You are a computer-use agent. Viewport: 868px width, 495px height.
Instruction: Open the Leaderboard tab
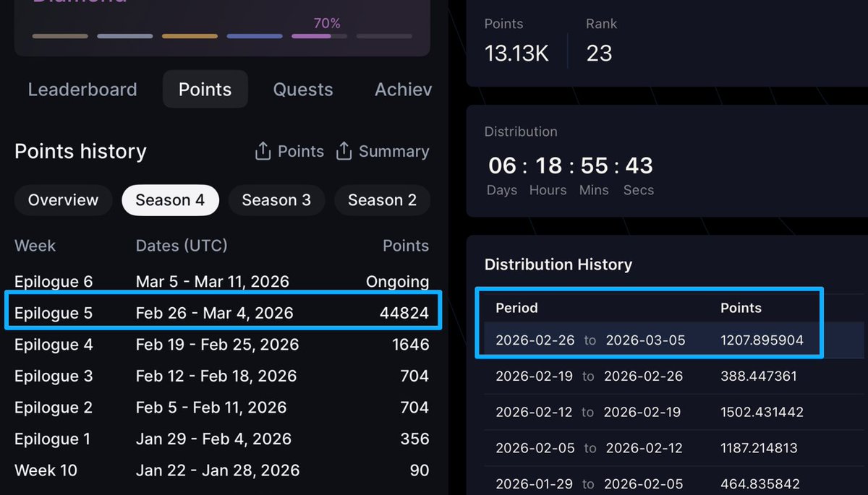coord(82,90)
